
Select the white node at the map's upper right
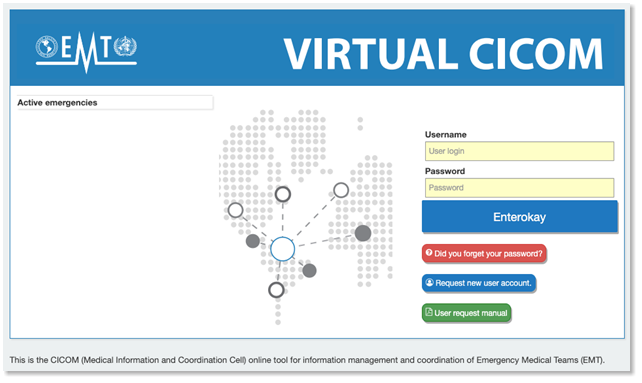(x=341, y=190)
